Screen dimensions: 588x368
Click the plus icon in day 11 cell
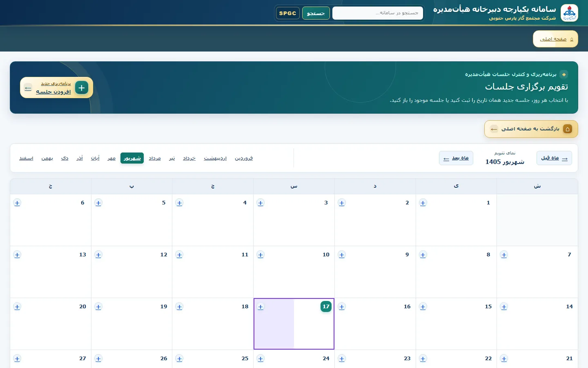(x=180, y=255)
